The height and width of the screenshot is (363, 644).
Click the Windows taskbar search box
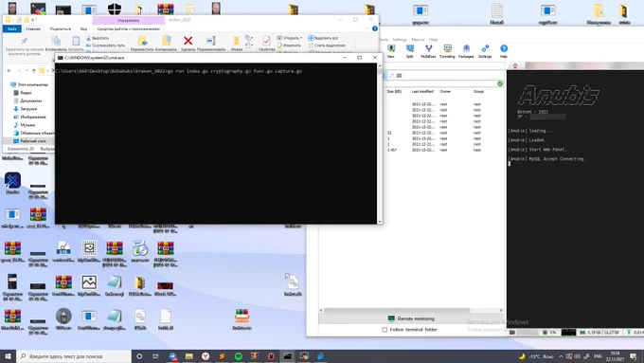point(74,356)
